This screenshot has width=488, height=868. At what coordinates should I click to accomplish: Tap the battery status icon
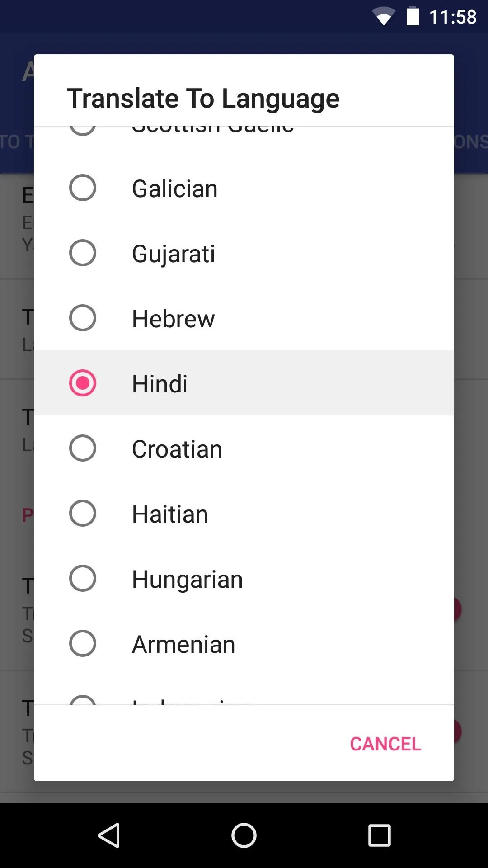(x=413, y=17)
